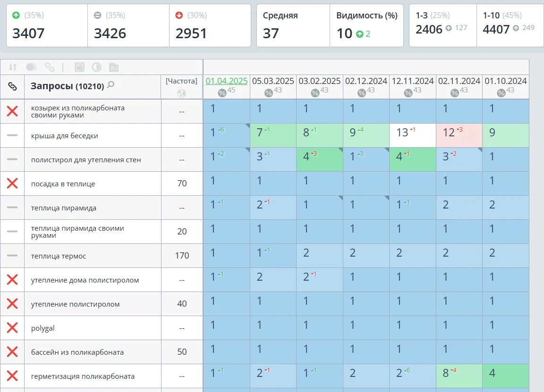Click the window layout icon in the toolbar
Image resolution: width=544 pixels, height=392 pixels.
click(x=79, y=67)
